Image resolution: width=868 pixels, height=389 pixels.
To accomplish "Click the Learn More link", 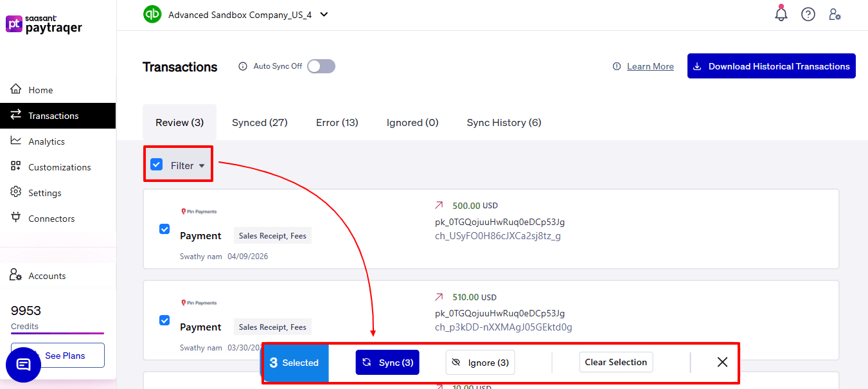I will [650, 66].
